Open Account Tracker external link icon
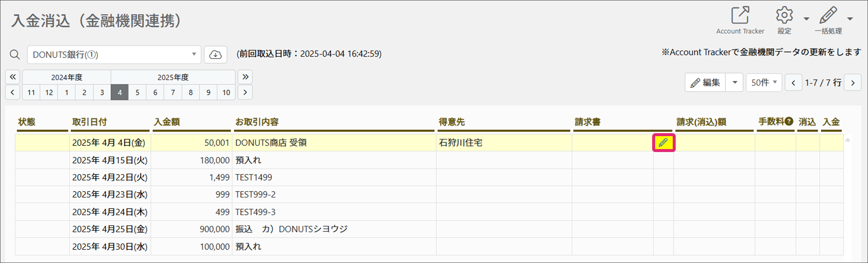 point(740,16)
